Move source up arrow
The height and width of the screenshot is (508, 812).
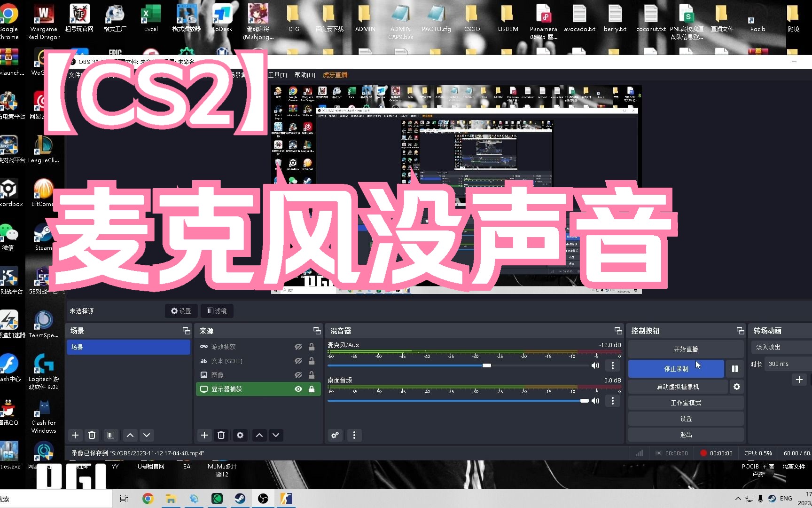[x=259, y=435]
